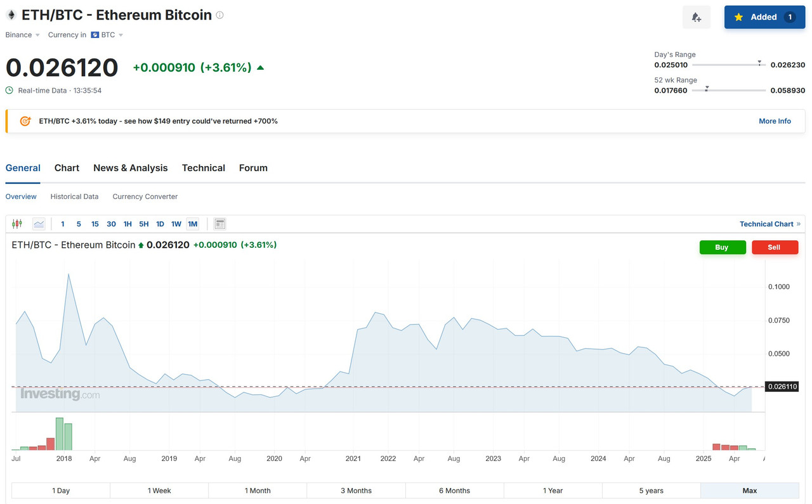Click the Day's low value 0.025010
Image resolution: width=812 pixels, height=504 pixels.
671,65
